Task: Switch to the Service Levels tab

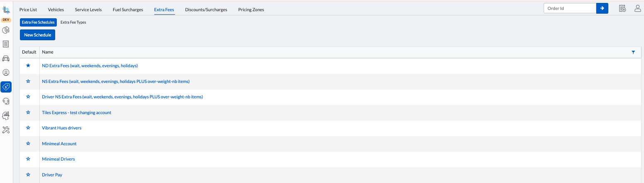Action: coord(88,10)
